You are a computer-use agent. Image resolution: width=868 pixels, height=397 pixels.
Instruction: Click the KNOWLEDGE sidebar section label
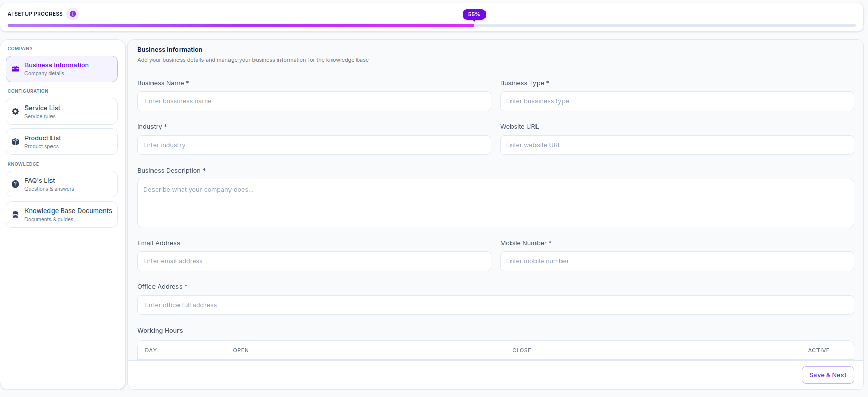point(23,164)
